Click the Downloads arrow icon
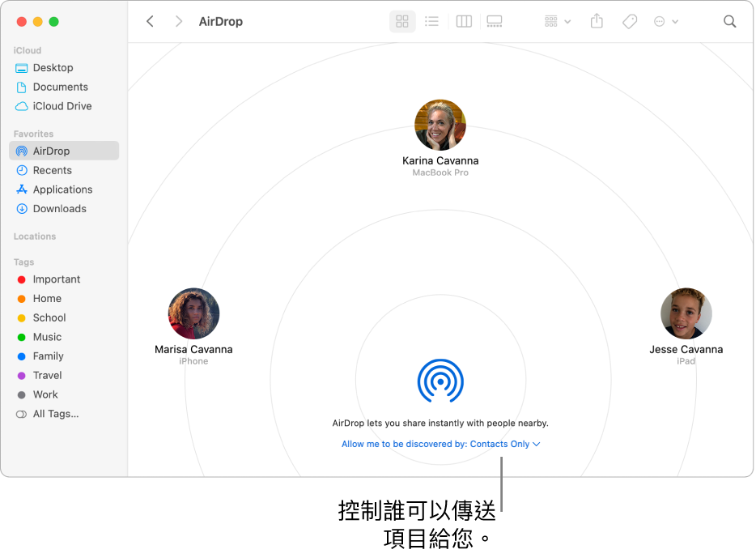Viewport: 756px width, 558px height. click(21, 209)
